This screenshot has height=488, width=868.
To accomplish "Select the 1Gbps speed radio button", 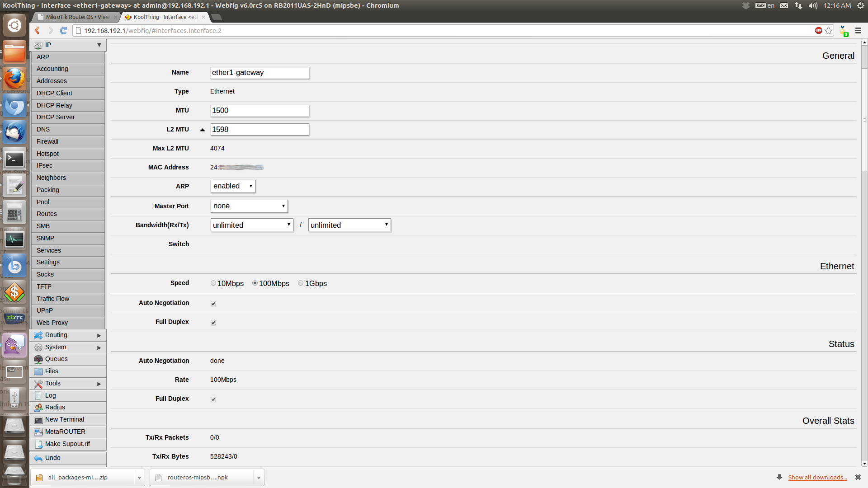I will tap(301, 283).
